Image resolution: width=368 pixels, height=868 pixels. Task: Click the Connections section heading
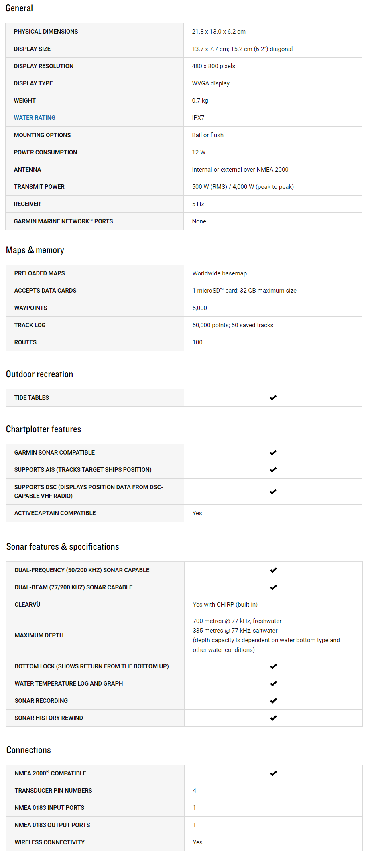(x=28, y=750)
